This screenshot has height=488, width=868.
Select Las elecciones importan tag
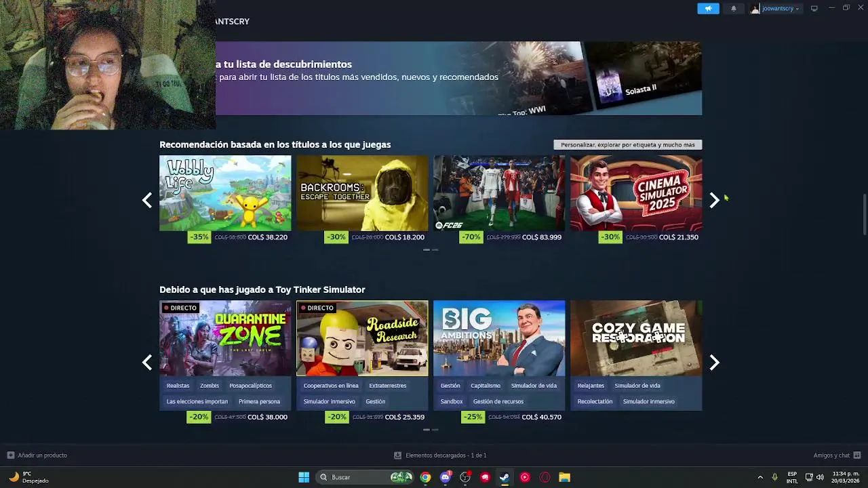(x=197, y=401)
